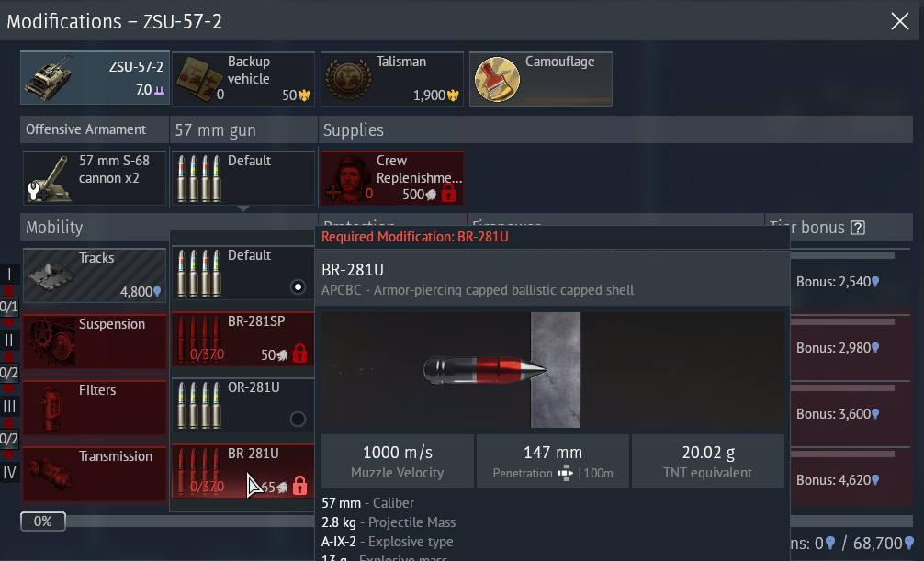This screenshot has width=924, height=561.
Task: Open Camouflage paintbrush icon
Action: coord(497,80)
